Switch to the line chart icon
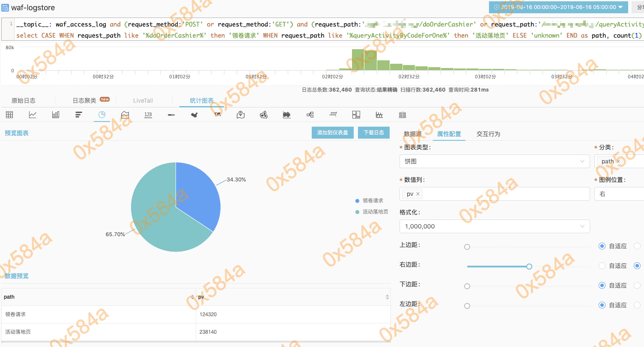 (x=33, y=115)
